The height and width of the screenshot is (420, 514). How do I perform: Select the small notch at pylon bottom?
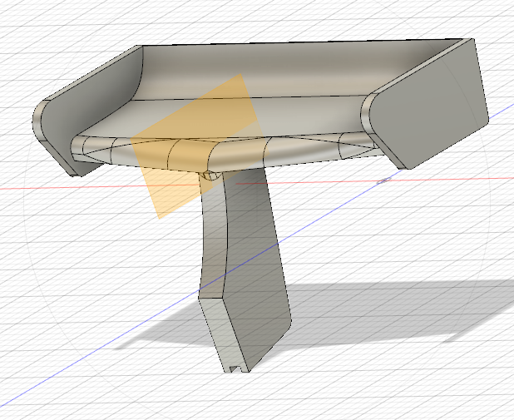point(235,367)
